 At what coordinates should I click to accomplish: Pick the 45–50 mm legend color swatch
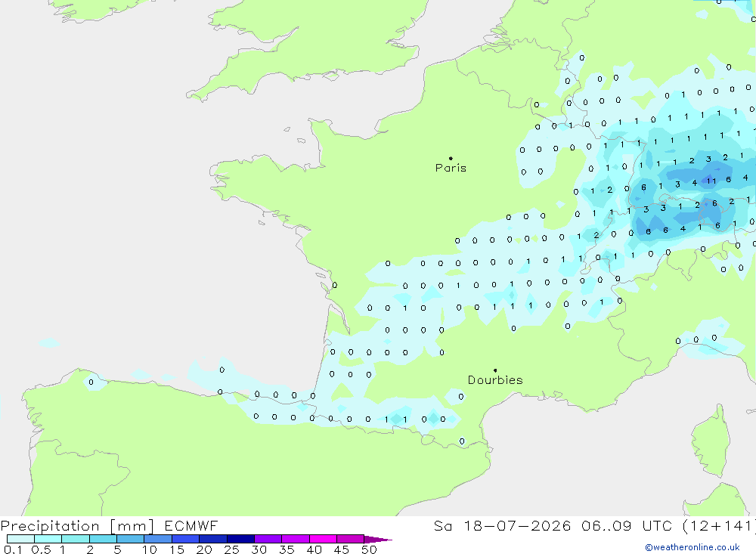pos(351,539)
